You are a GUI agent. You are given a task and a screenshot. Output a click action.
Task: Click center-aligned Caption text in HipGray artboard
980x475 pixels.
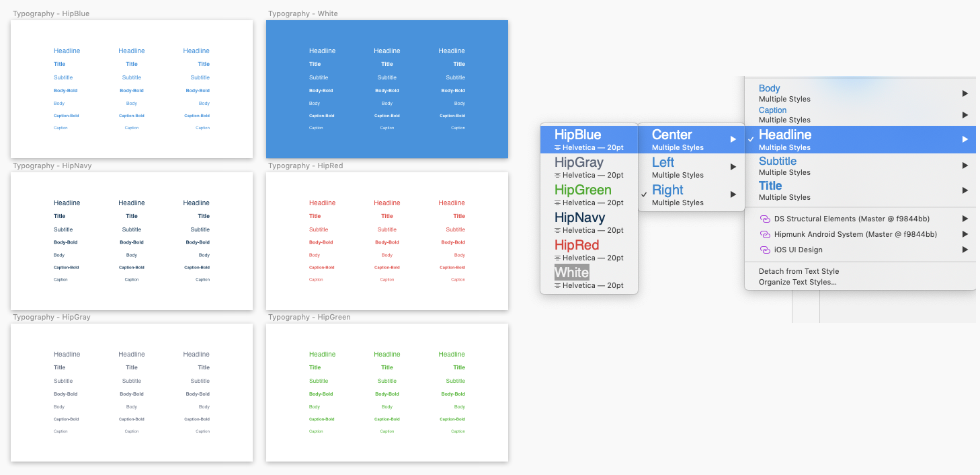pyautogui.click(x=132, y=431)
